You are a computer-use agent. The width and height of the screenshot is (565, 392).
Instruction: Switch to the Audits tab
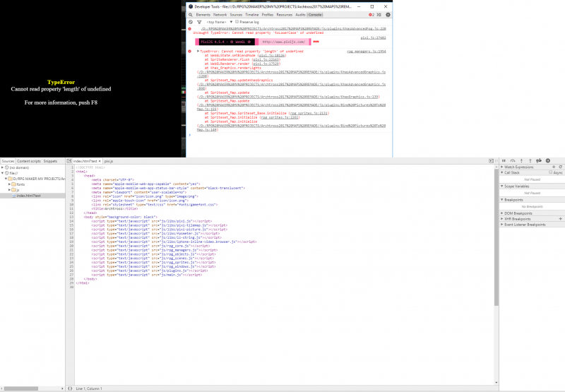click(x=300, y=15)
